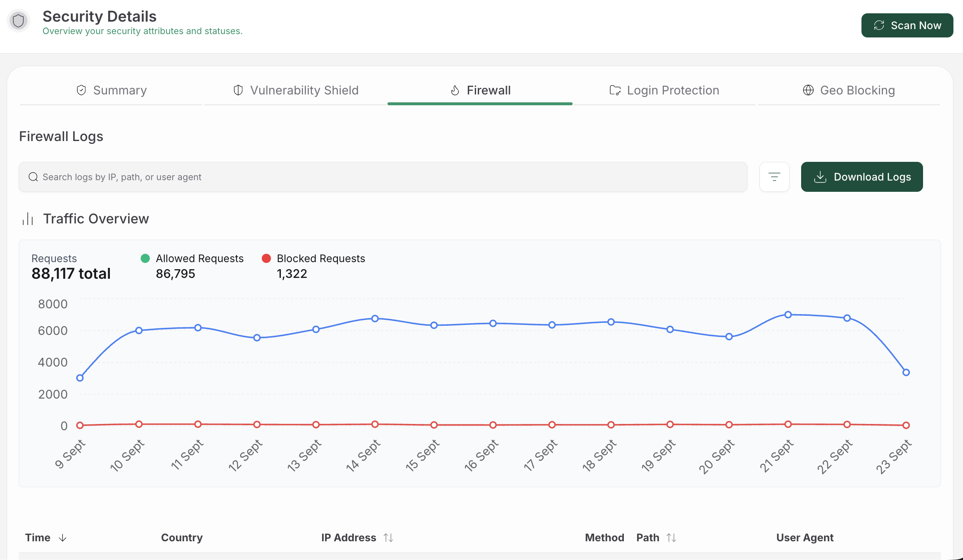This screenshot has width=963, height=560.
Task: Select the 18 Sept blocked data point
Action: [x=611, y=425]
